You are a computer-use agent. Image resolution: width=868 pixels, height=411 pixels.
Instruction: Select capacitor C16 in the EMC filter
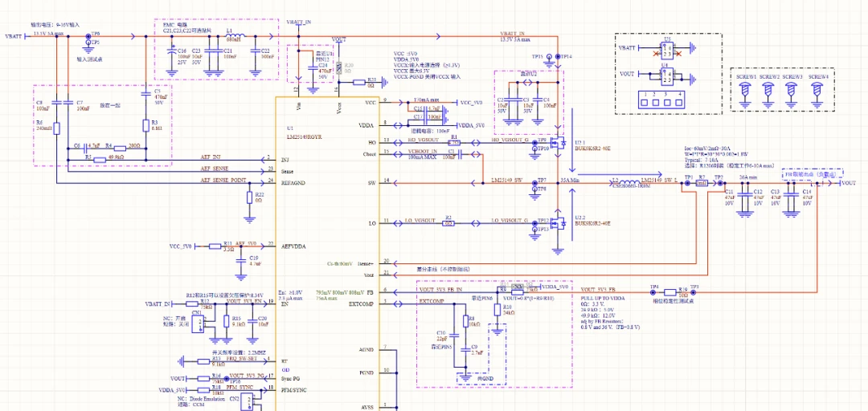click(170, 52)
